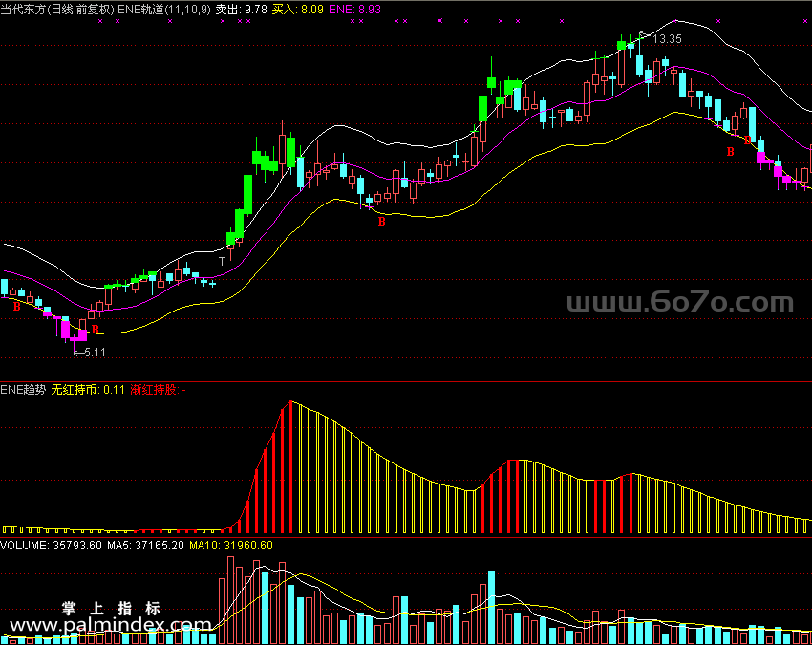The image size is (812, 645).
Task: Click the 当代东方(日线.前复权) chart title
Action: click(57, 10)
